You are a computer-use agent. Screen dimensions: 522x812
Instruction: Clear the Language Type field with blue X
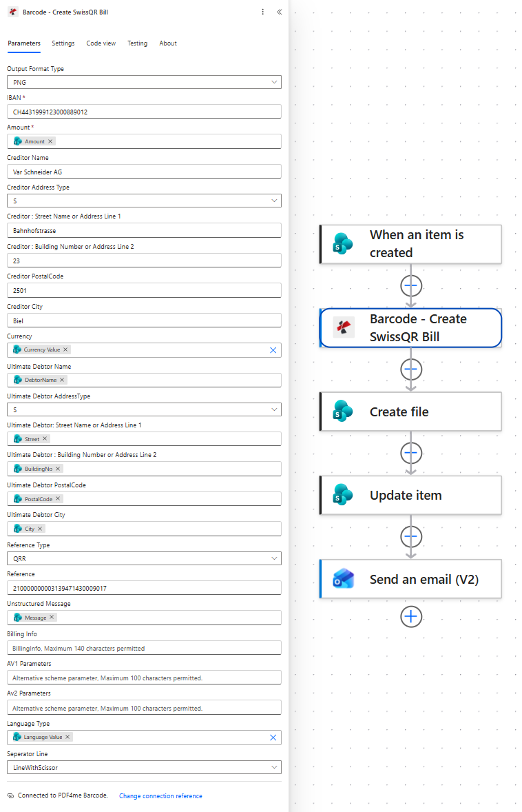tap(273, 738)
